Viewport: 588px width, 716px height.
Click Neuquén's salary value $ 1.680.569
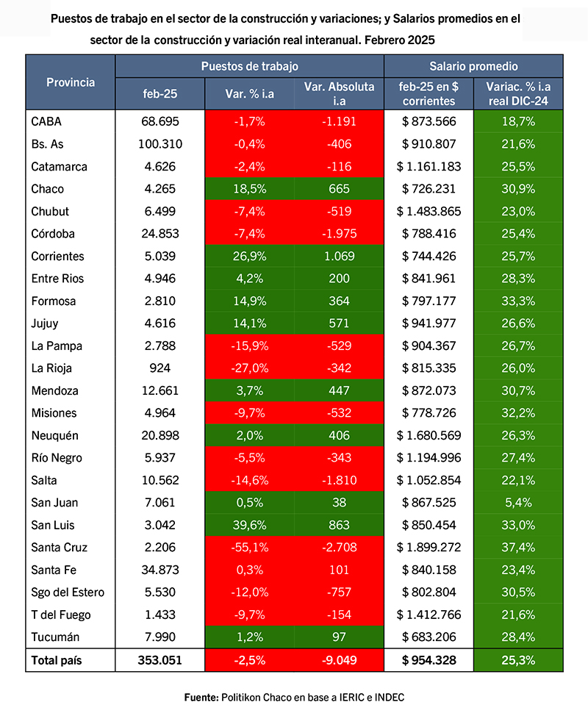tap(429, 436)
